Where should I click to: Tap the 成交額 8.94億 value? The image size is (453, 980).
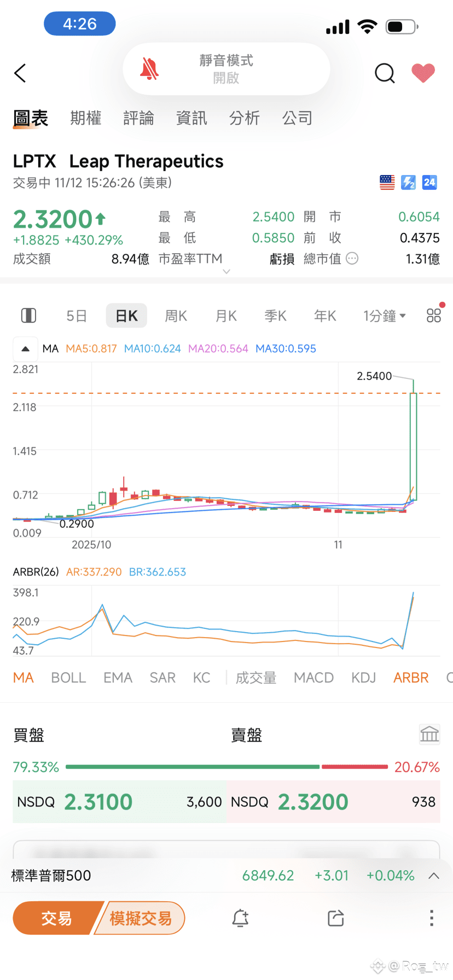pyautogui.click(x=81, y=259)
